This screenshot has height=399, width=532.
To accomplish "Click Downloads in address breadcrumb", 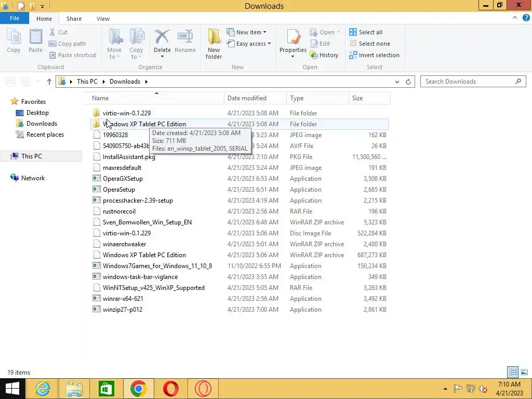I will tap(125, 82).
